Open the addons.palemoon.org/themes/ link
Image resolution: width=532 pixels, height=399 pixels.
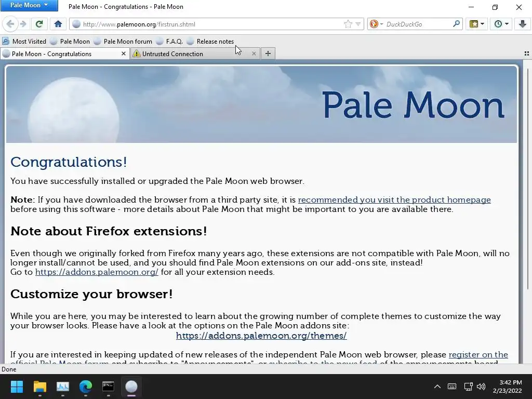[261, 336]
